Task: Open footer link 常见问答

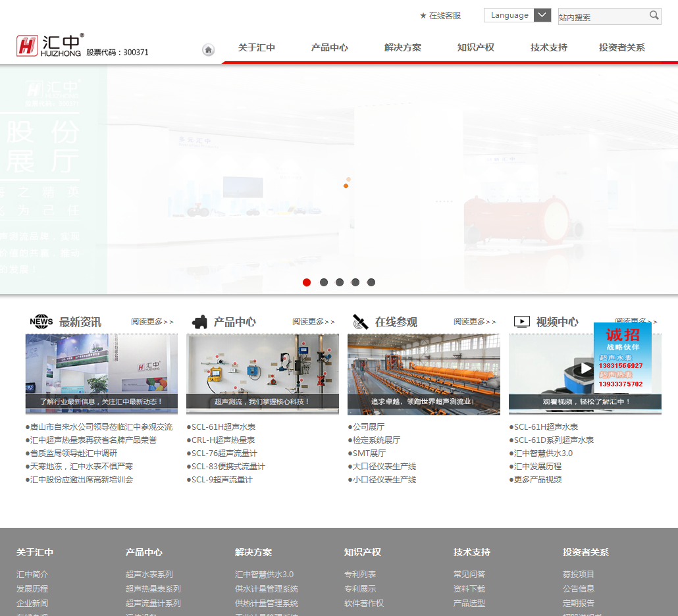Action: (x=469, y=574)
